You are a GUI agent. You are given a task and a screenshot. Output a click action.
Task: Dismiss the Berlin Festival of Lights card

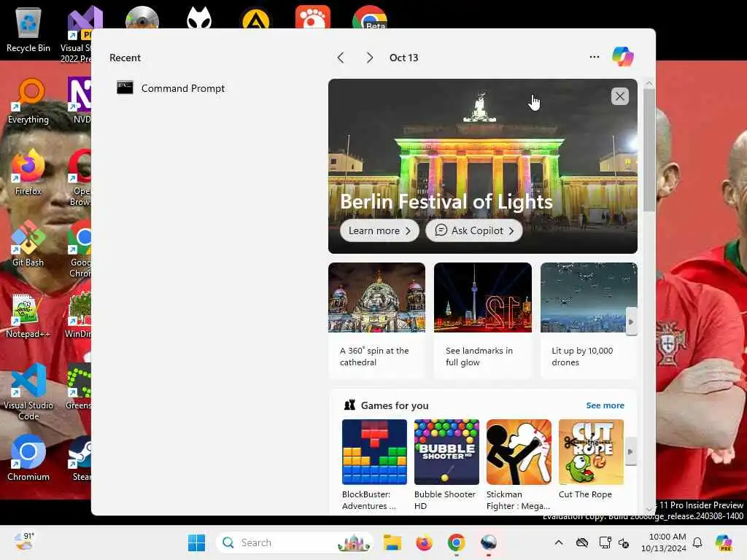pos(620,97)
